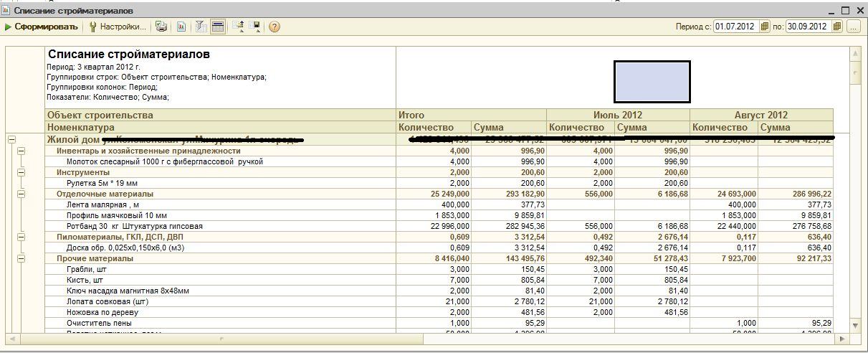Viewport: 868px width, 353px height.
Task: Click the July sum 51 278,43 cell
Action: click(x=652, y=258)
